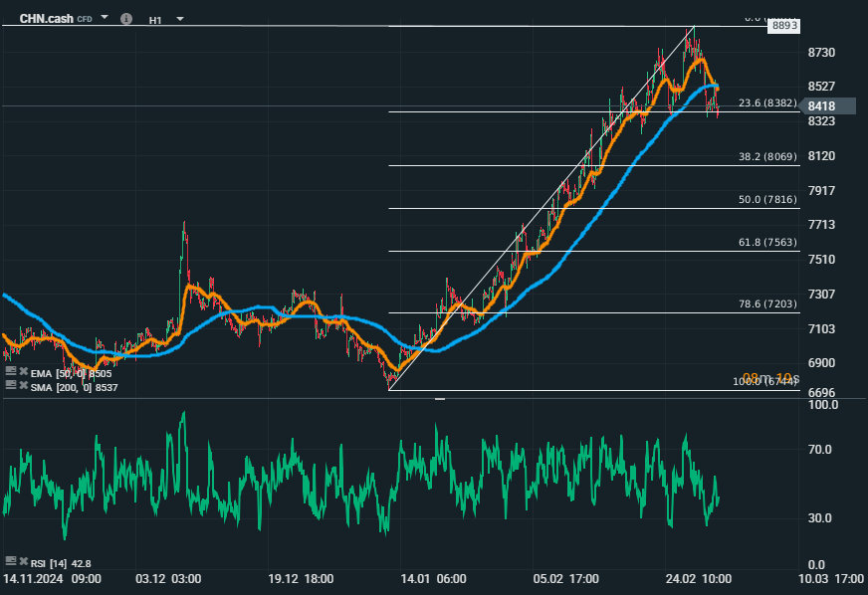Open settings for the RSI indicator

point(11,561)
